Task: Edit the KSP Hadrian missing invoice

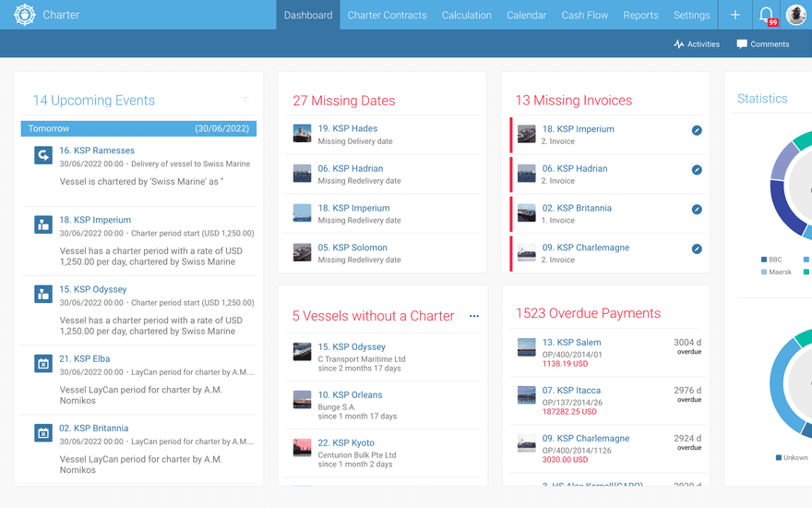Action: coord(697,170)
